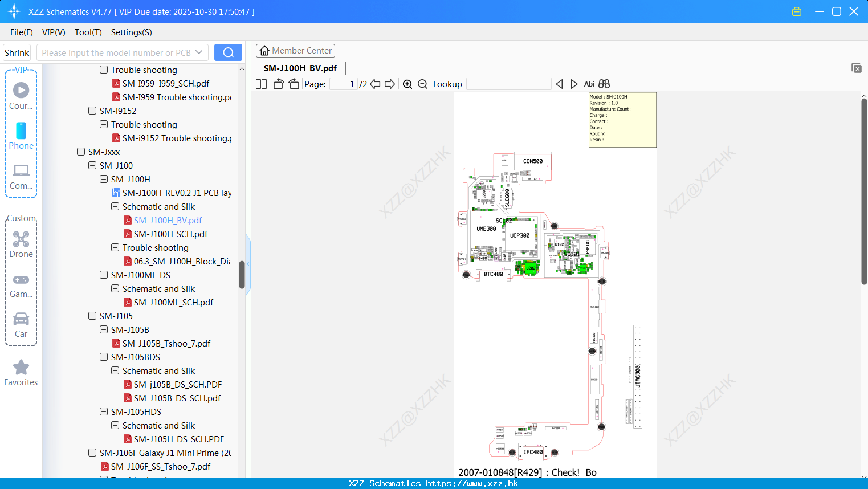Collapse the SM-i9152 tree node

[92, 111]
